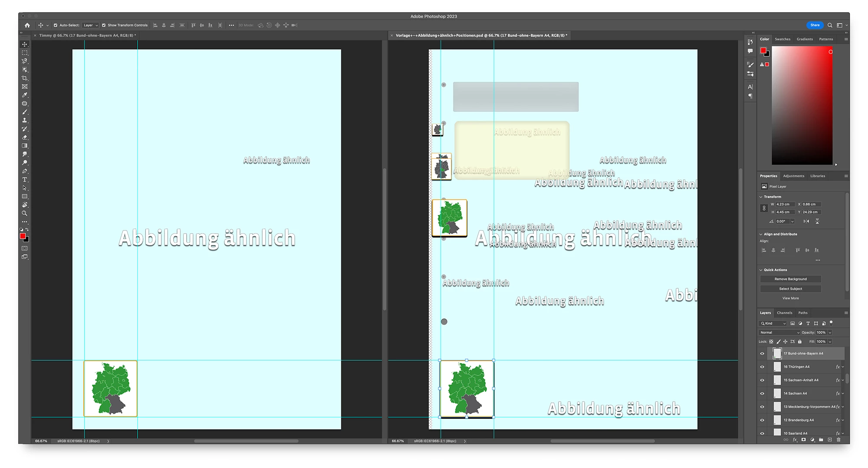Viewport: 868px width, 468px height.
Task: Open the rotation angle dropdown
Action: (x=792, y=221)
